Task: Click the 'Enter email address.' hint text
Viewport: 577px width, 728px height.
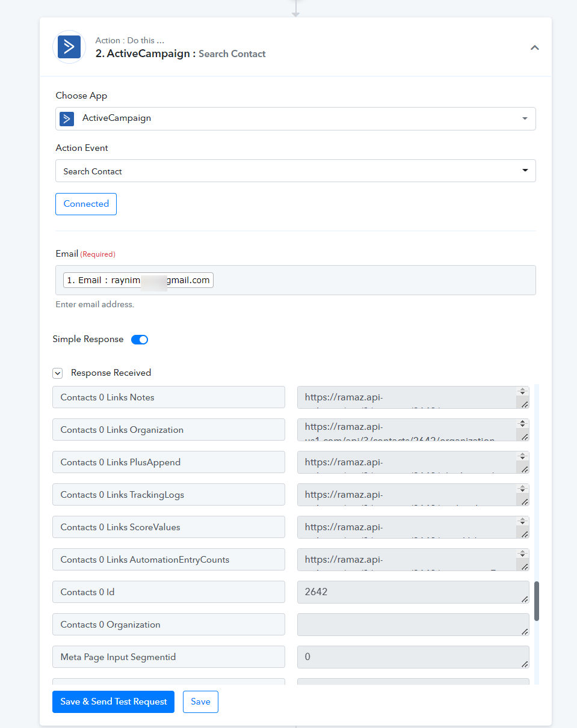Action: click(95, 305)
